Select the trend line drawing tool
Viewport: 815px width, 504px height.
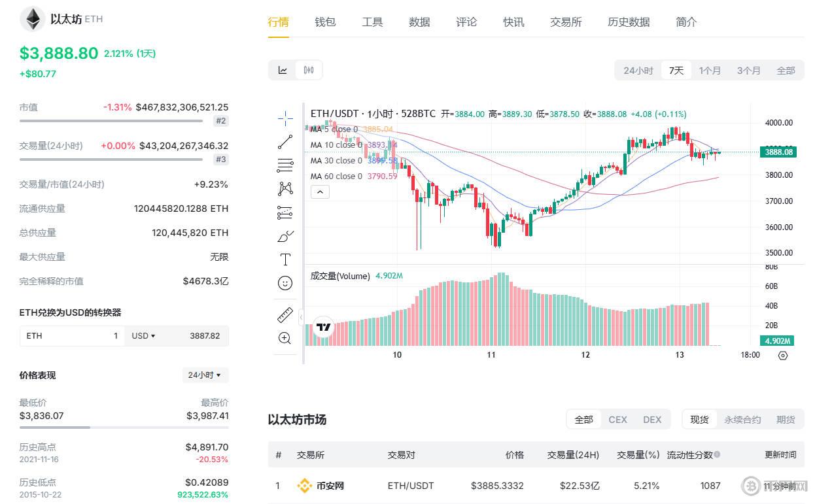285,141
